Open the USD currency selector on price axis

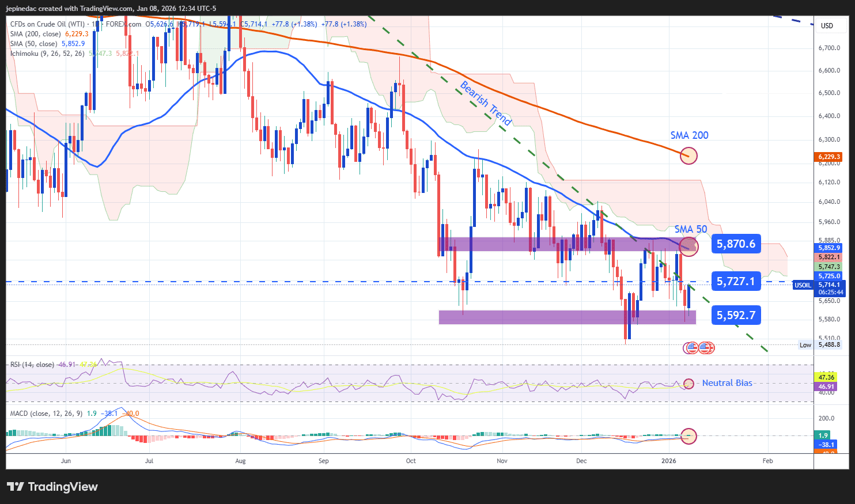point(827,25)
